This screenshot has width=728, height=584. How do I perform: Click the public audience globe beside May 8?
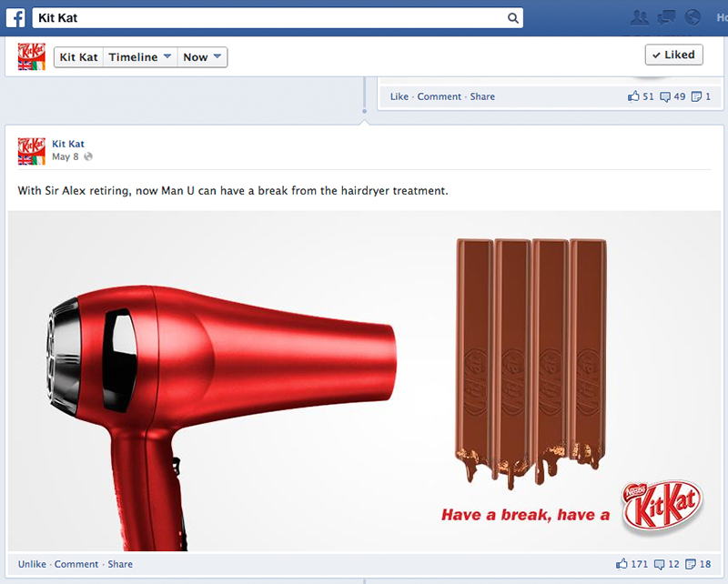(x=88, y=156)
